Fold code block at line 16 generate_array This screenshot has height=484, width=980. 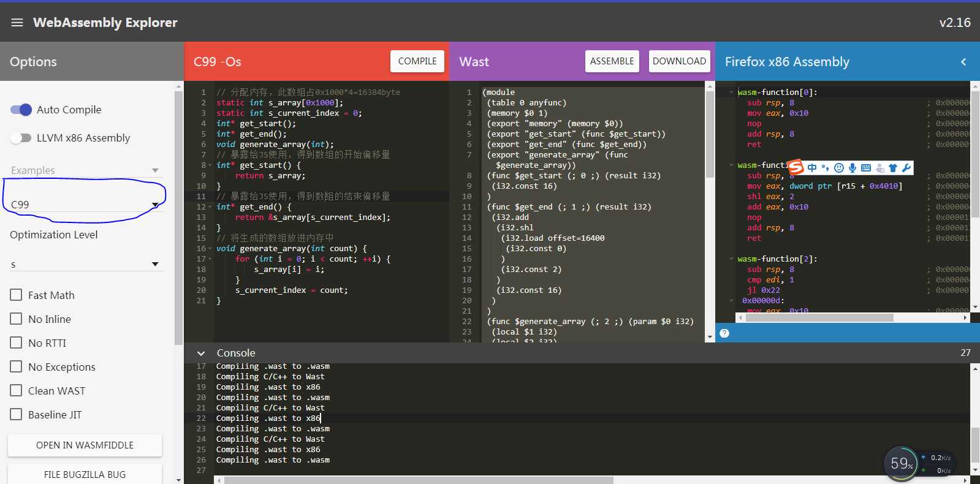[210, 249]
